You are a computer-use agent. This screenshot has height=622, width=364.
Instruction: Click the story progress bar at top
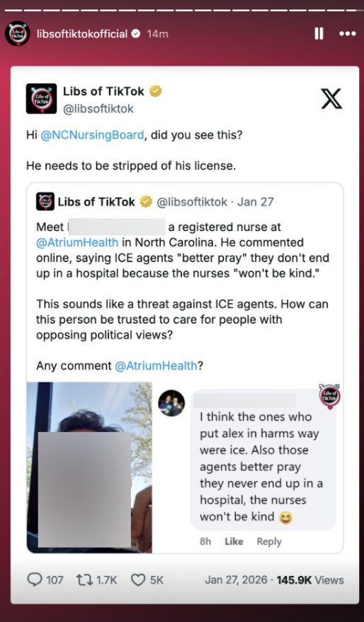coord(182,10)
